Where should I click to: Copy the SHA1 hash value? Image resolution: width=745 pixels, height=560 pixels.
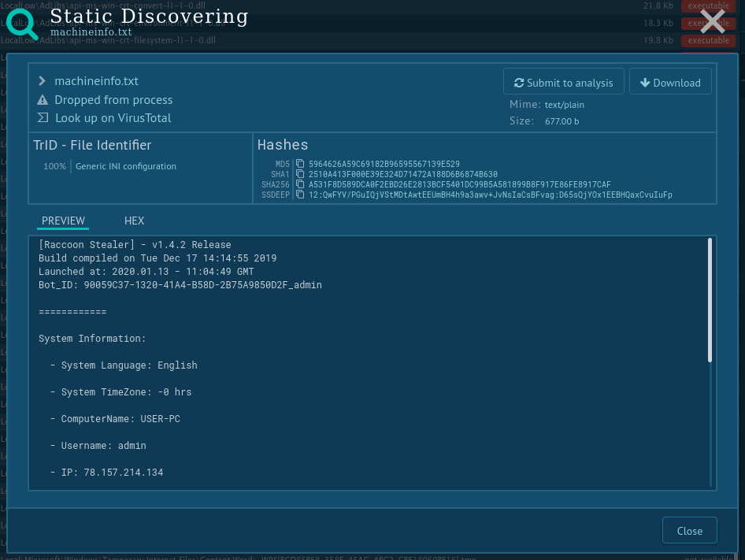300,175
